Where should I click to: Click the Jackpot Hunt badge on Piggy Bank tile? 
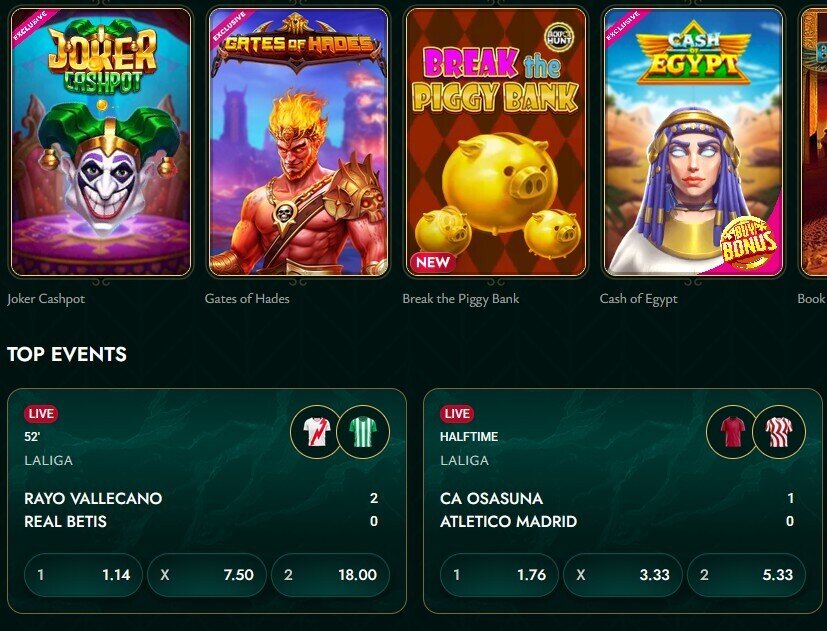[559, 37]
